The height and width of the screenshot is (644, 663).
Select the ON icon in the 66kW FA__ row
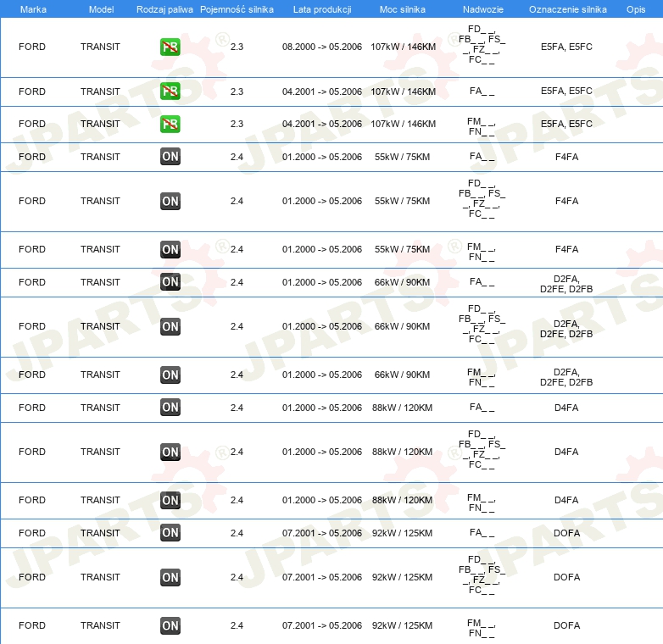pyautogui.click(x=170, y=282)
